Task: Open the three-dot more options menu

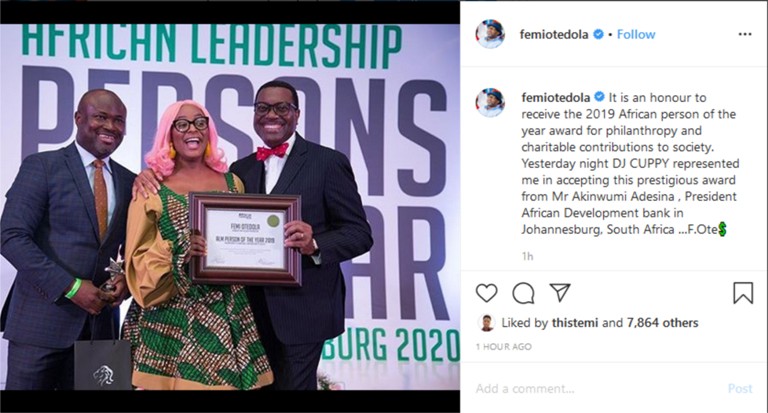Action: click(x=744, y=34)
